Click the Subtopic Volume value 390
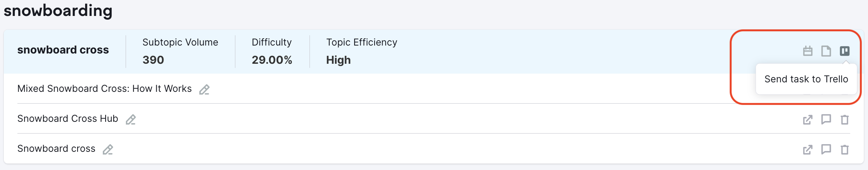 pos(153,60)
